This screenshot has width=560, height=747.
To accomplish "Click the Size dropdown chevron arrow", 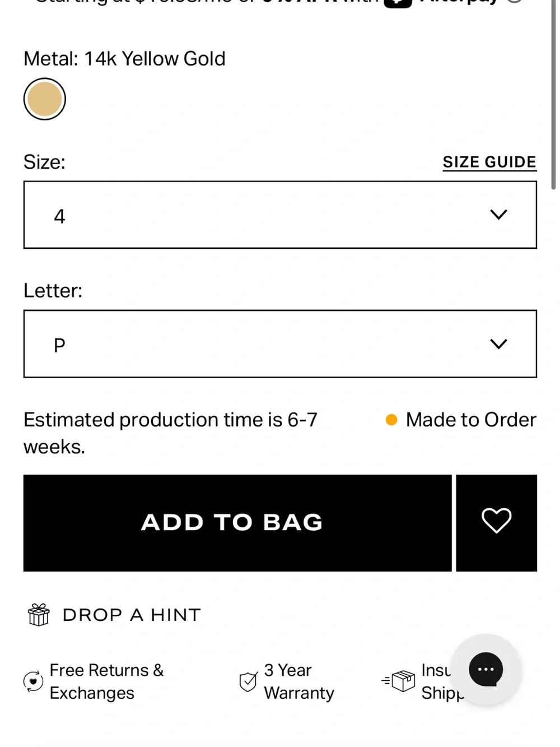I will [x=498, y=215].
